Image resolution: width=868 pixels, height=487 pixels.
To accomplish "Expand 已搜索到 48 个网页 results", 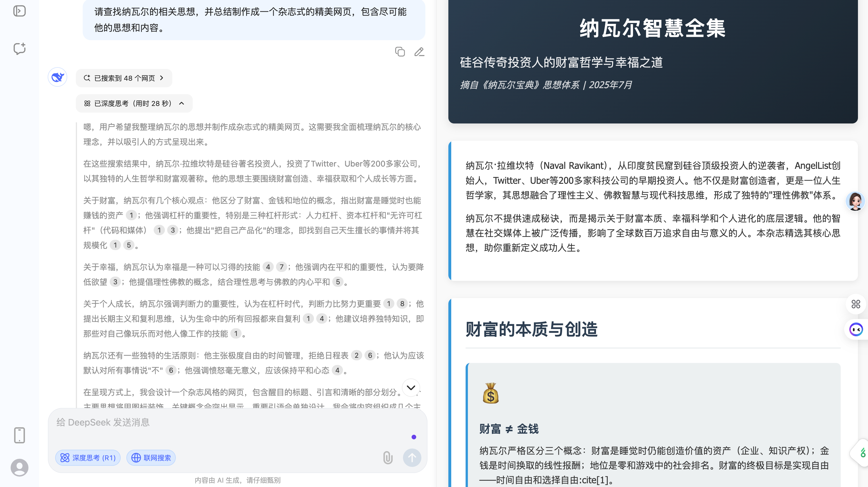I will click(124, 78).
